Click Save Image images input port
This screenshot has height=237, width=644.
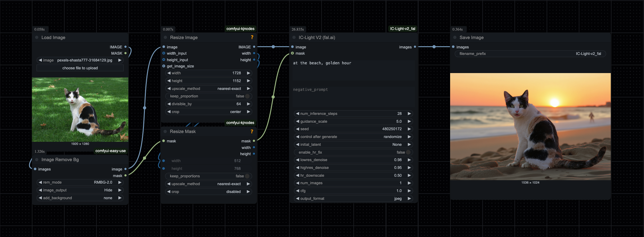[453, 47]
